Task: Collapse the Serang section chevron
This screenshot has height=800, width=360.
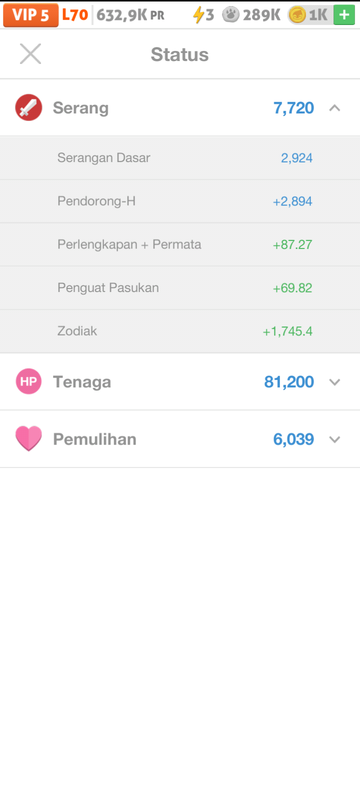Action: [x=335, y=108]
